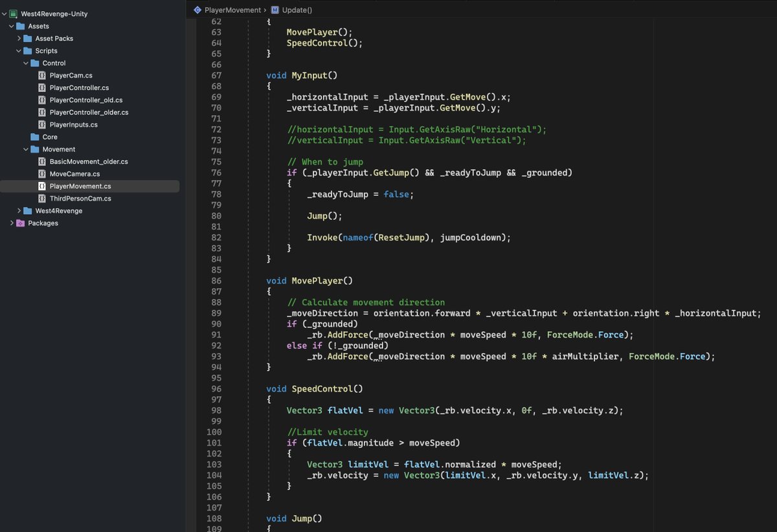
Task: Click the West4Revenge folder icon
Action: click(x=28, y=210)
